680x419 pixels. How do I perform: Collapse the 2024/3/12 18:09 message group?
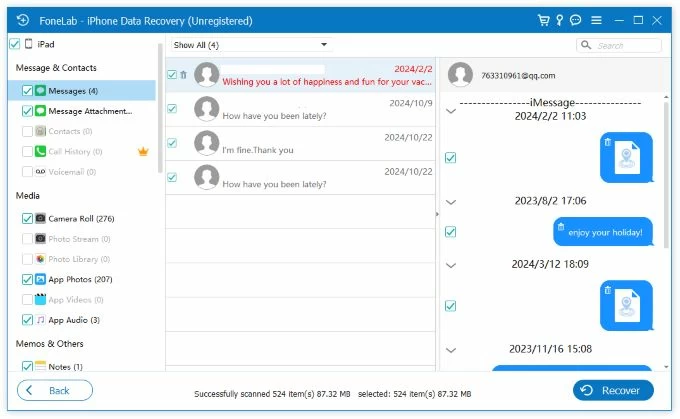pos(451,265)
